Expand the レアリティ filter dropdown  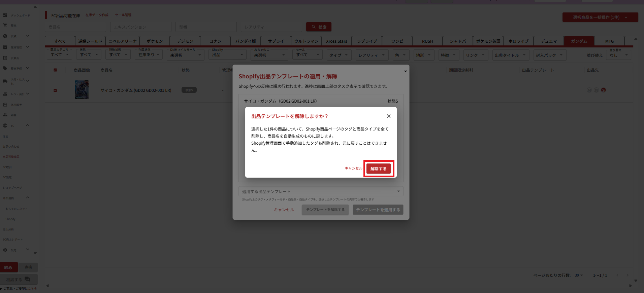372,55
